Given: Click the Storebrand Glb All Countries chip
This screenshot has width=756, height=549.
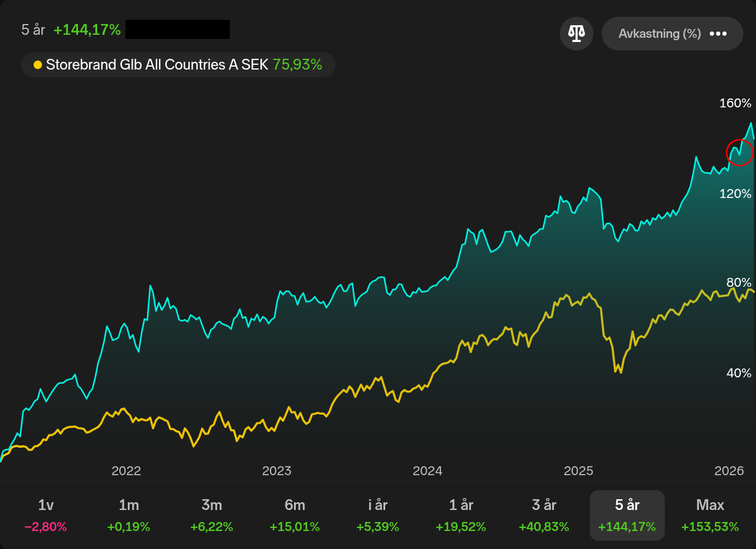Looking at the screenshot, I should pyautogui.click(x=178, y=65).
